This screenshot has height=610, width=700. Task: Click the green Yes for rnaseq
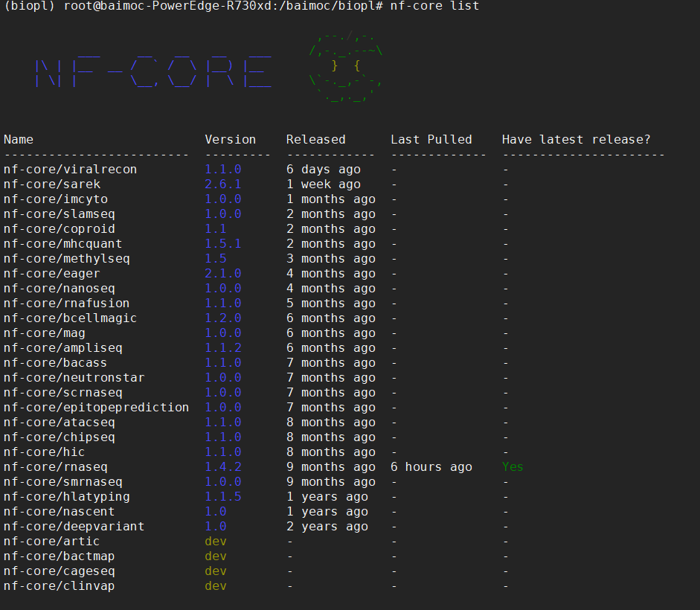click(x=513, y=466)
